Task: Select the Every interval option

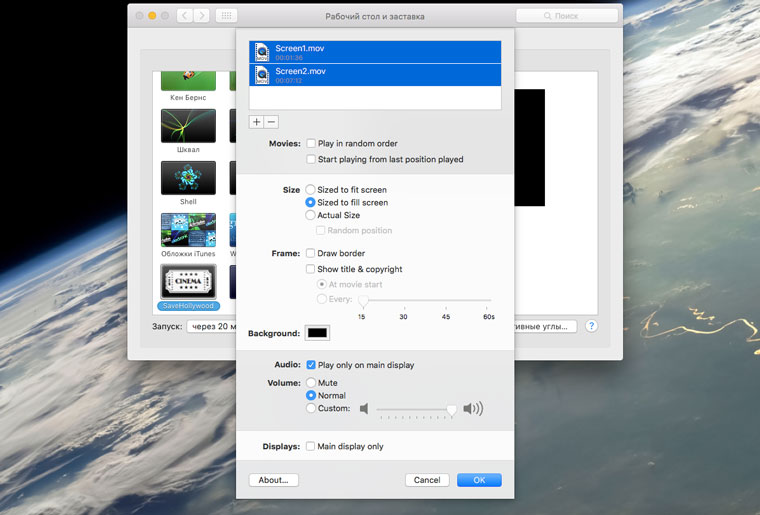Action: pyautogui.click(x=321, y=299)
